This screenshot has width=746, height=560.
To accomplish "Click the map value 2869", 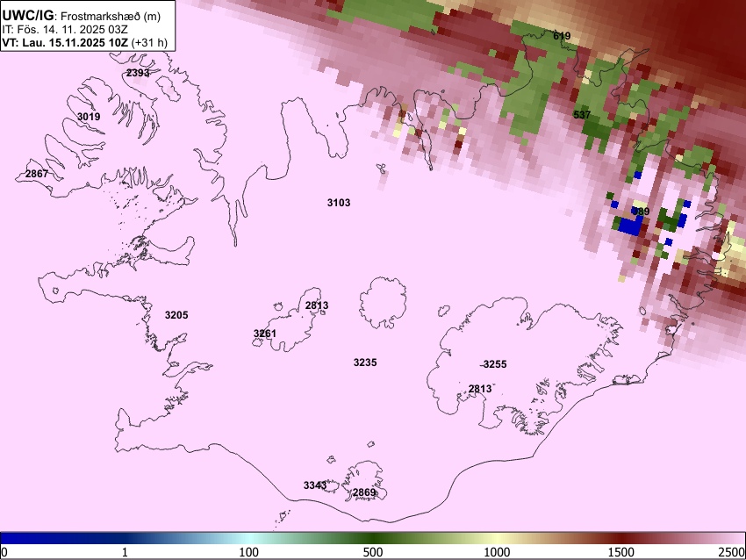I will pos(364,492).
